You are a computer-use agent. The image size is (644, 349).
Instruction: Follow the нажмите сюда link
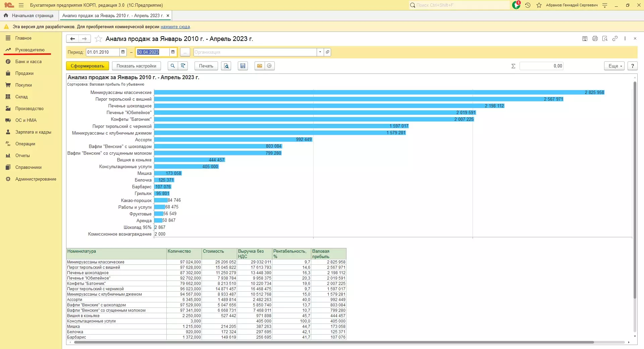pyautogui.click(x=175, y=27)
